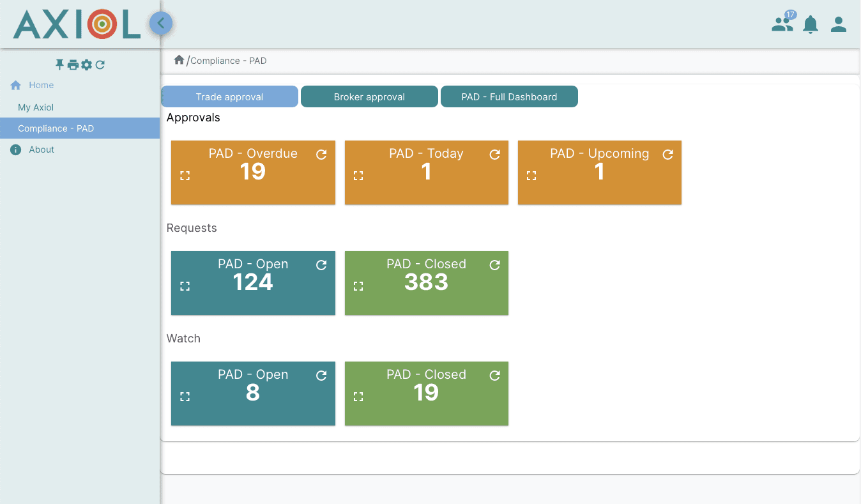Click the Watch open count 8
This screenshot has width=861, height=504.
click(x=253, y=393)
